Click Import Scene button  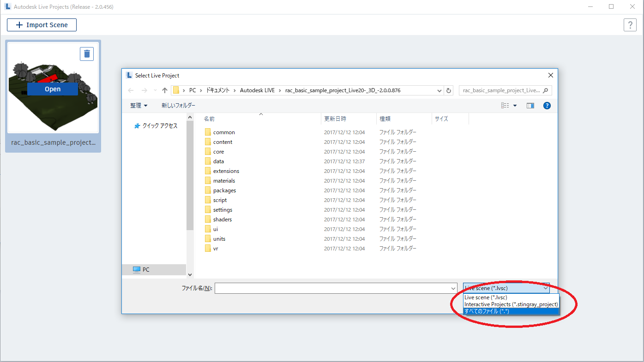pyautogui.click(x=42, y=25)
